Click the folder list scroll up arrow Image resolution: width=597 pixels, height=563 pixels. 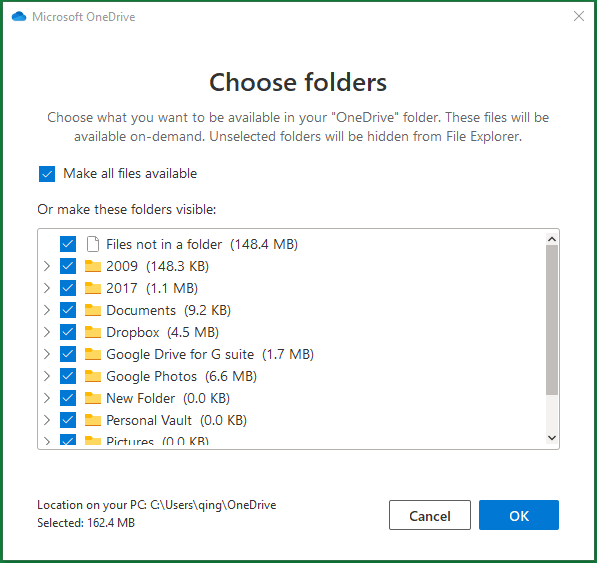coord(552,239)
